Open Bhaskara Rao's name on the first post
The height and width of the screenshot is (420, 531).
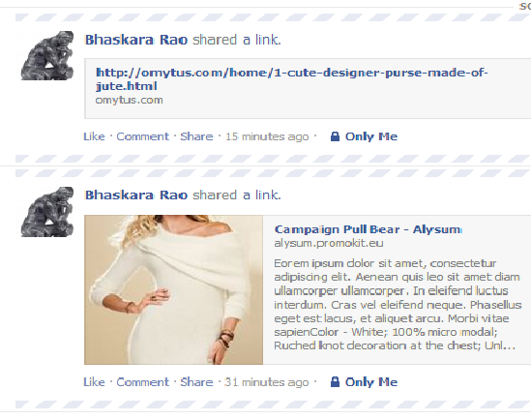tap(136, 40)
